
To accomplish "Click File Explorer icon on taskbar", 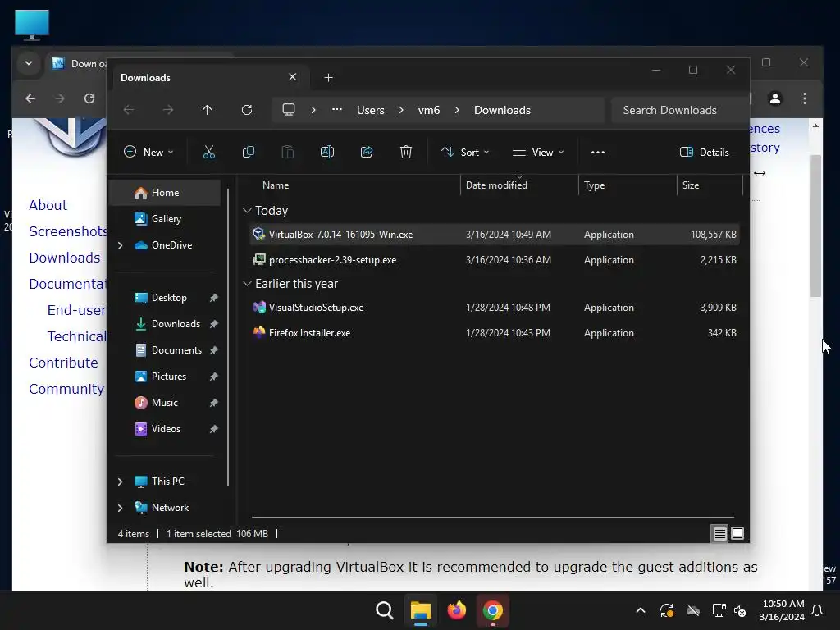I will point(421,610).
